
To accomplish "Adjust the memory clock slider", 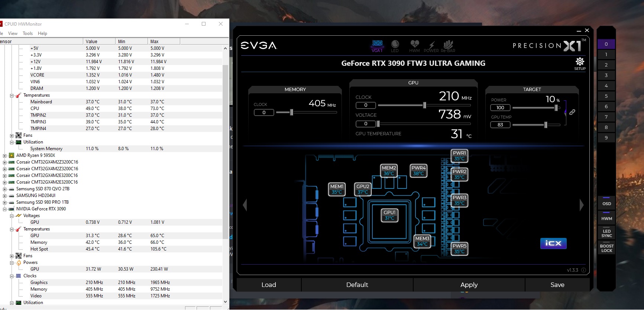I will coord(291,112).
